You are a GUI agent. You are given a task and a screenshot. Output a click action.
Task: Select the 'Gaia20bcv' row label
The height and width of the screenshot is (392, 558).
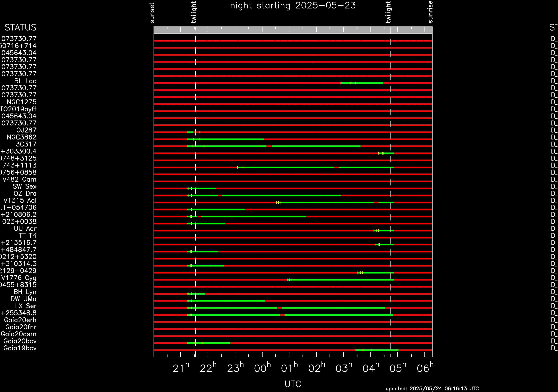point(20,341)
